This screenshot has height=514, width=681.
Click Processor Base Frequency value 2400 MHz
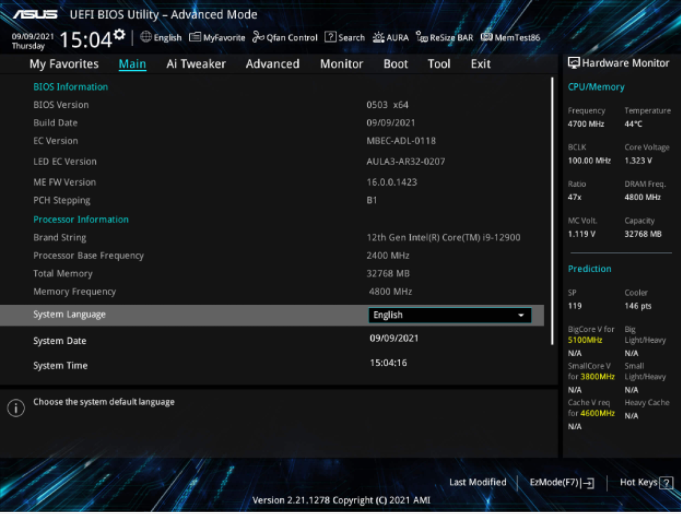pyautogui.click(x=388, y=255)
